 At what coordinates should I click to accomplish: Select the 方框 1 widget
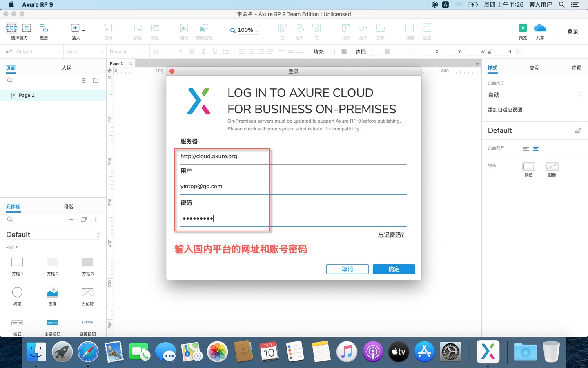(17, 266)
